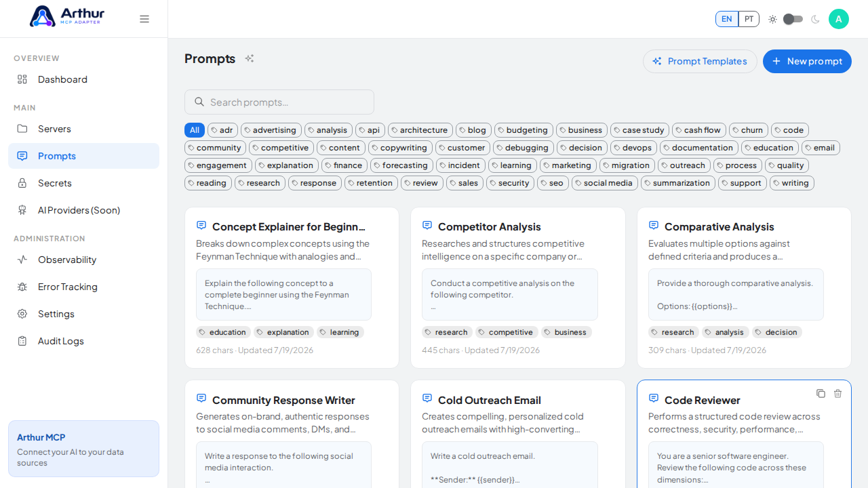Click the Arthur MCP Adapter logo
The width and height of the screenshot is (868, 488).
66,16
